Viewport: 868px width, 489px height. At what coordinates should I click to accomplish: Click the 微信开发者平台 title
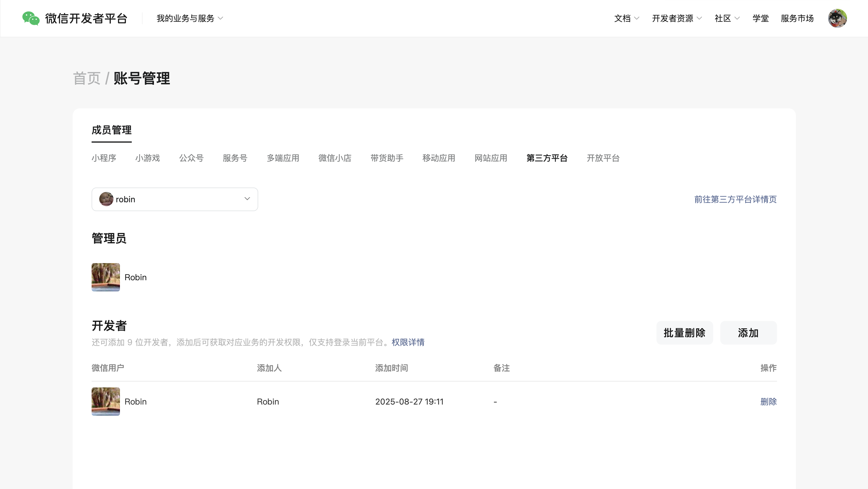pyautogui.click(x=86, y=18)
